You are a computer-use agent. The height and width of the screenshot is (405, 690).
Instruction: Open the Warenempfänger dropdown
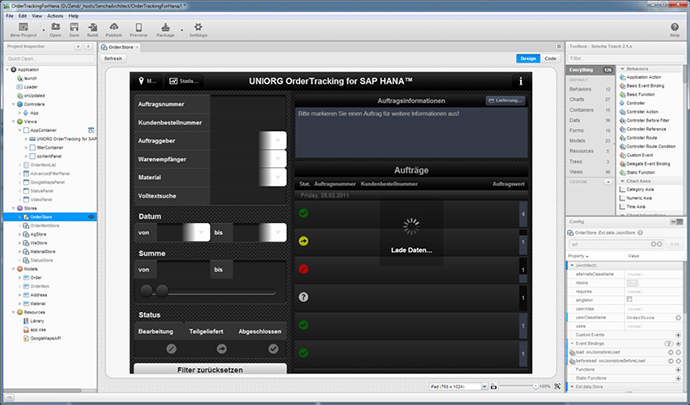(x=278, y=159)
